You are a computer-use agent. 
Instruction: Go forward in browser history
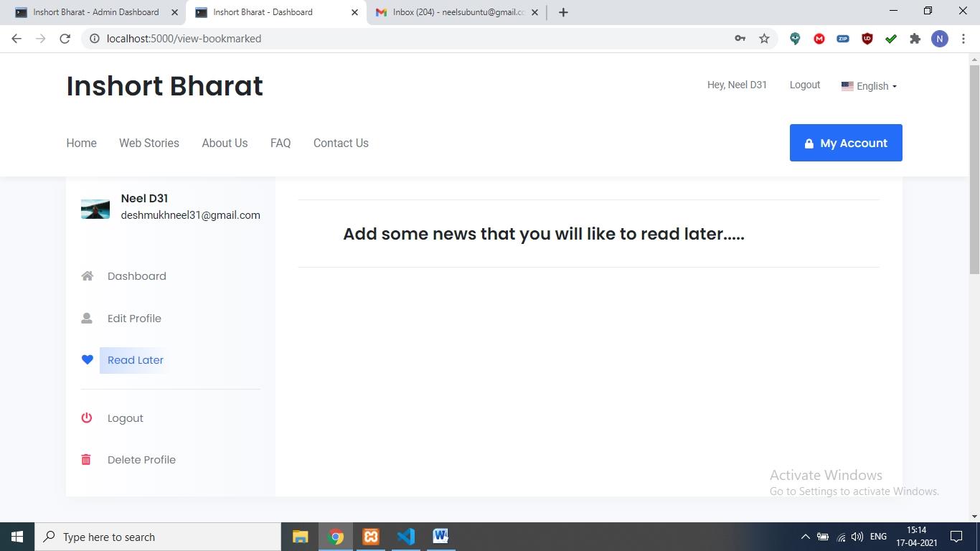point(40,39)
